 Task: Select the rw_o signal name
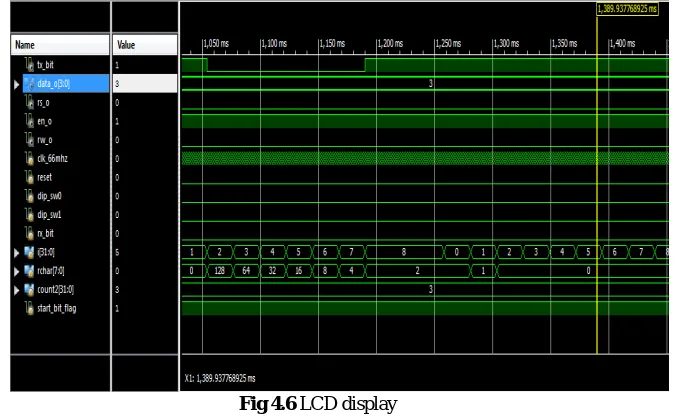tap(45, 140)
